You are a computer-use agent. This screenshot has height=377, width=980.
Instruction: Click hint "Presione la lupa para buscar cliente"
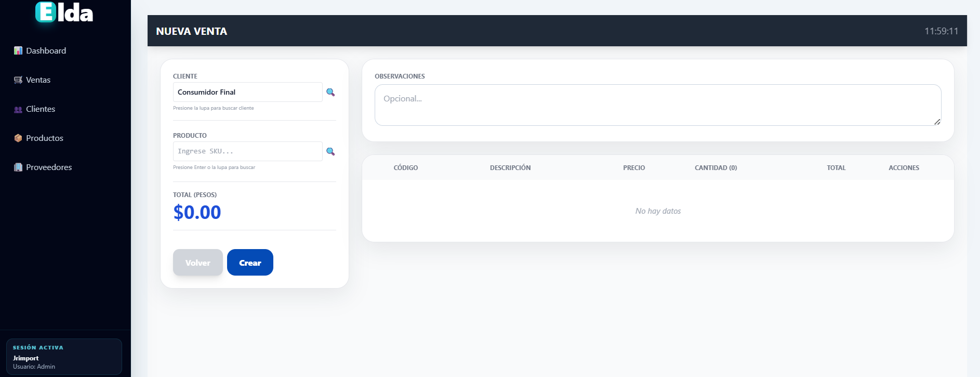point(214,108)
